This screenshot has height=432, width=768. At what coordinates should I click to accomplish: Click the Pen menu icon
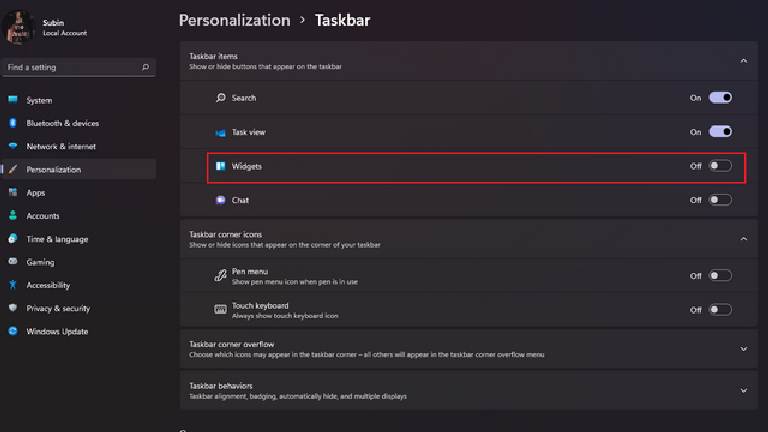click(220, 276)
